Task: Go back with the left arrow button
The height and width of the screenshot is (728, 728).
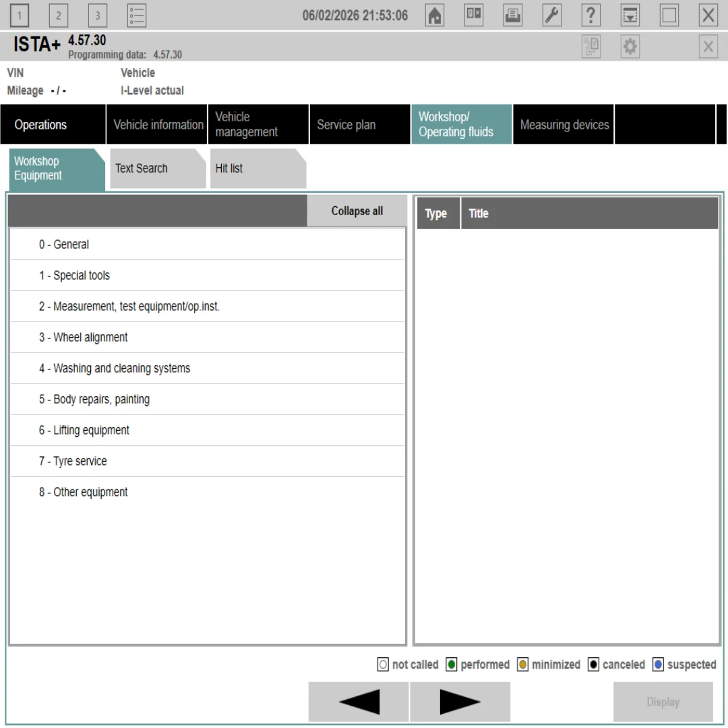Action: coord(359,702)
